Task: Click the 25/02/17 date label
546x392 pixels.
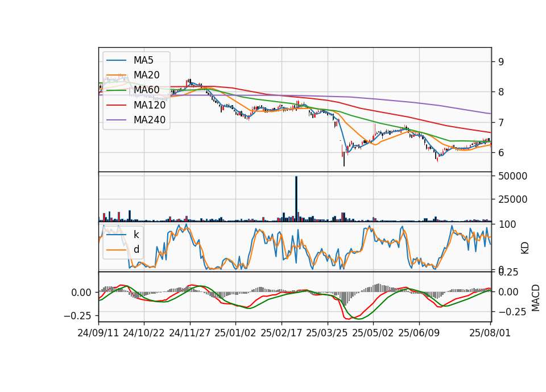Action: [282, 333]
